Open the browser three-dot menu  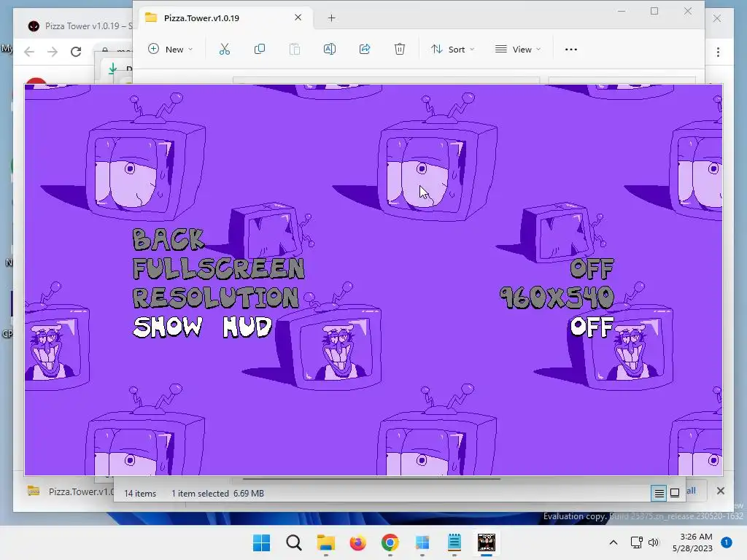point(718,52)
